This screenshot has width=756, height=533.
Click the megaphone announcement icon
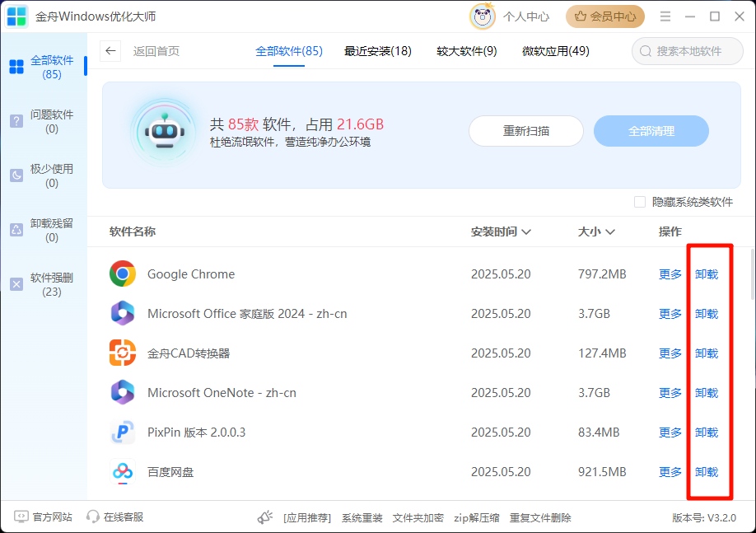pos(264,517)
